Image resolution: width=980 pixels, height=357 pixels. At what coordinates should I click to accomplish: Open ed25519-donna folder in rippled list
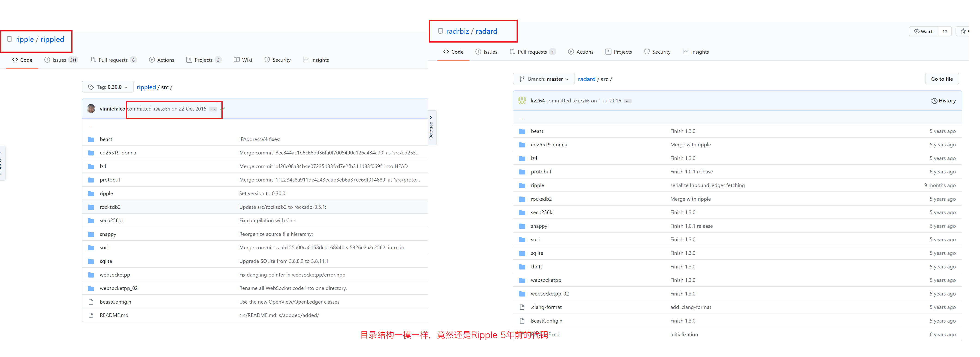pyautogui.click(x=118, y=153)
